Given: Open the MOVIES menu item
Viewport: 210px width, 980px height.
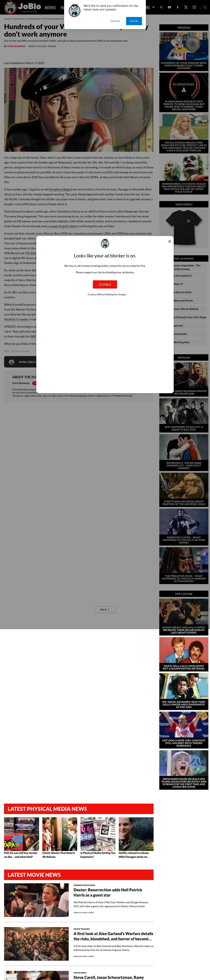Looking at the screenshot, I should pyautogui.click(x=50, y=8).
